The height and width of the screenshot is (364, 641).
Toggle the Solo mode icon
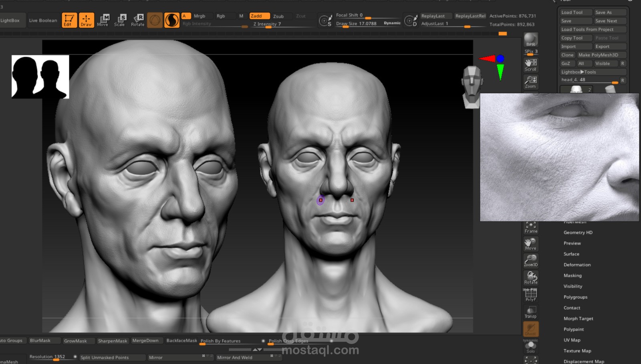[531, 347]
